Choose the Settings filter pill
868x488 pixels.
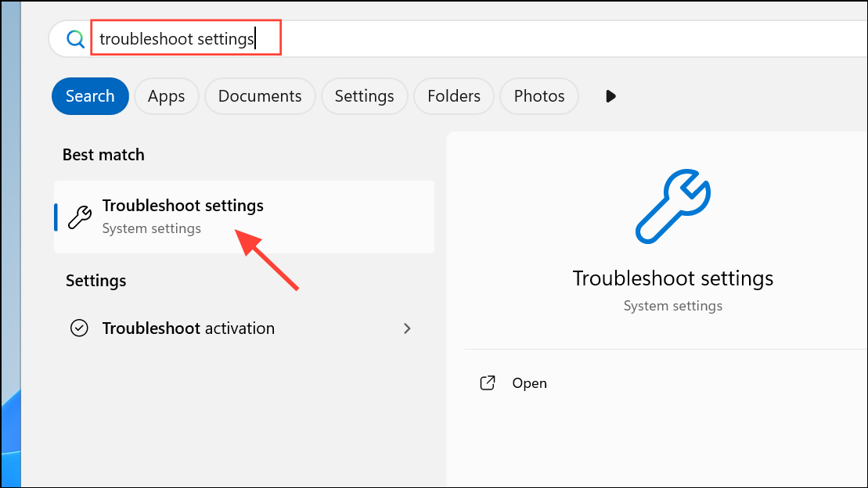[x=364, y=96]
